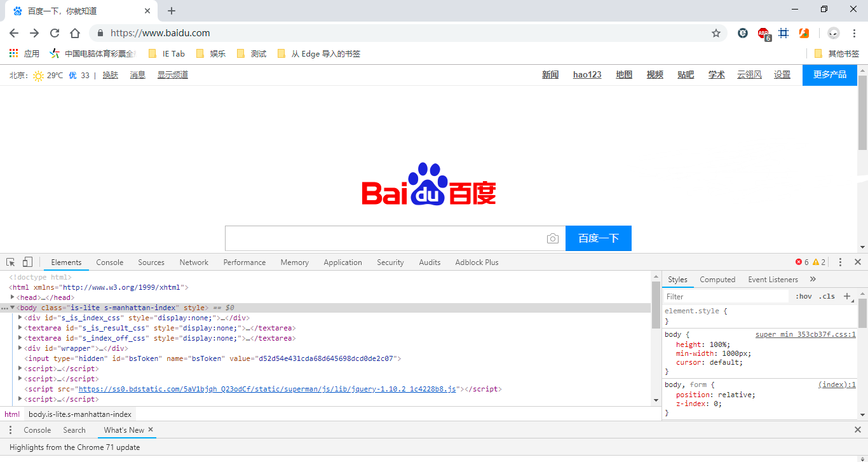868x462 pixels.
Task: Click the browser back arrow
Action: [x=14, y=33]
